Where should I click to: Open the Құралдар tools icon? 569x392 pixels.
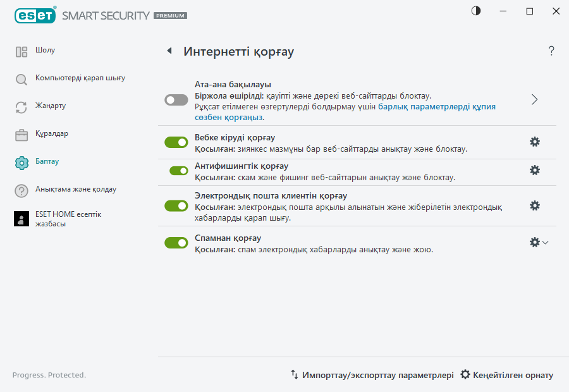[x=21, y=133]
